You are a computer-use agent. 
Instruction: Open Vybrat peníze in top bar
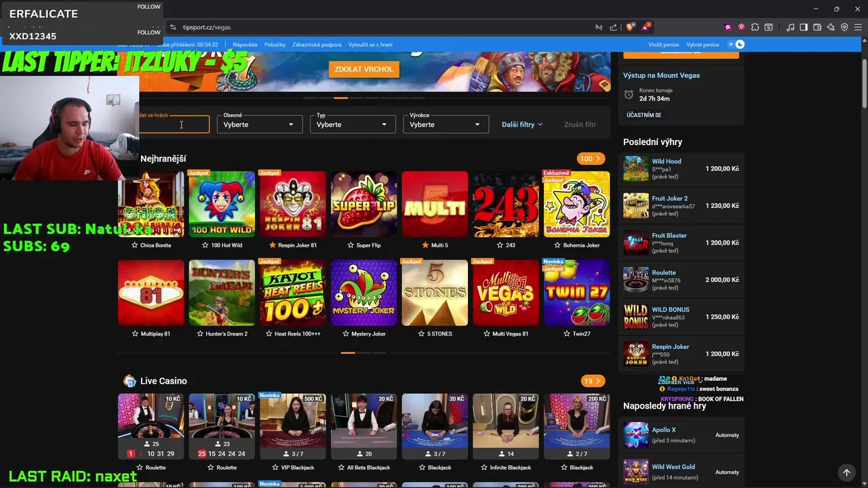click(x=703, y=45)
